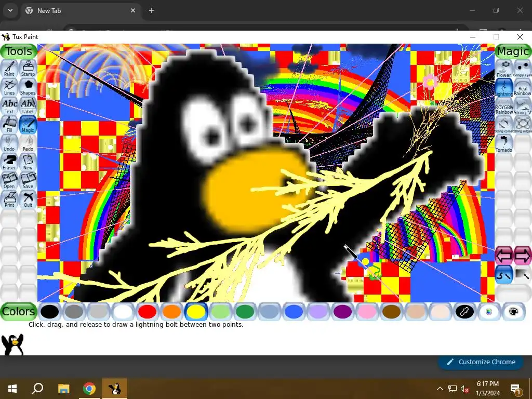The image size is (532, 399).
Task: Enable freehand paint mode for magic
Action: coord(504,274)
